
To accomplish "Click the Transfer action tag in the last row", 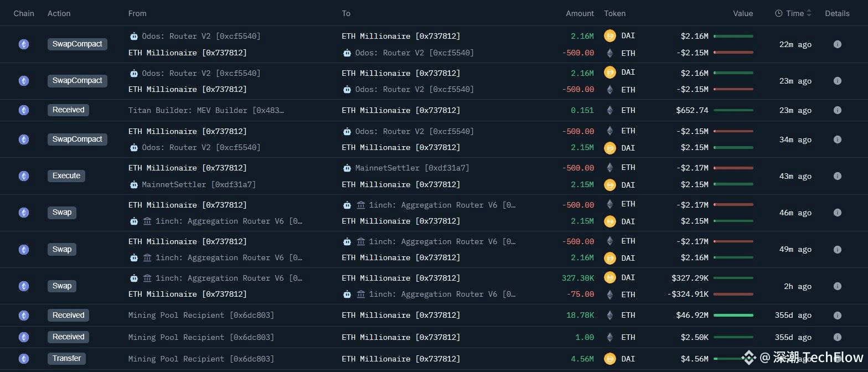I will click(x=67, y=358).
